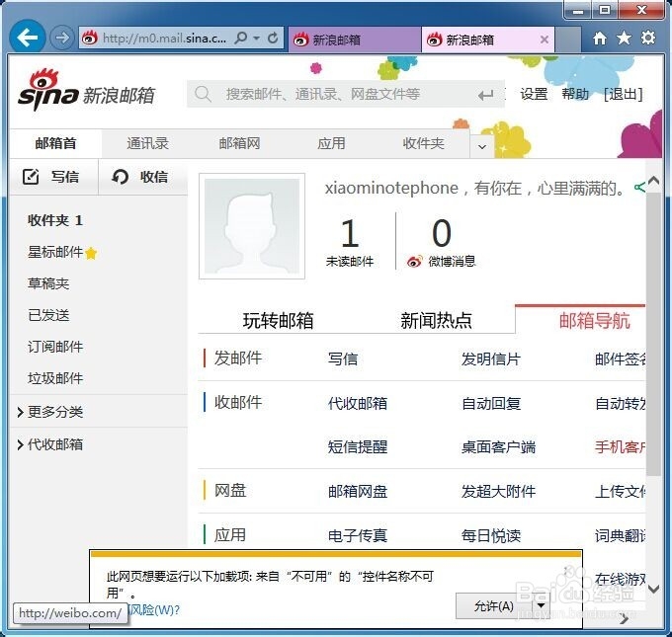Viewport: 672px width, 637px height.
Task: Click the search mail input field
Action: coord(345,94)
